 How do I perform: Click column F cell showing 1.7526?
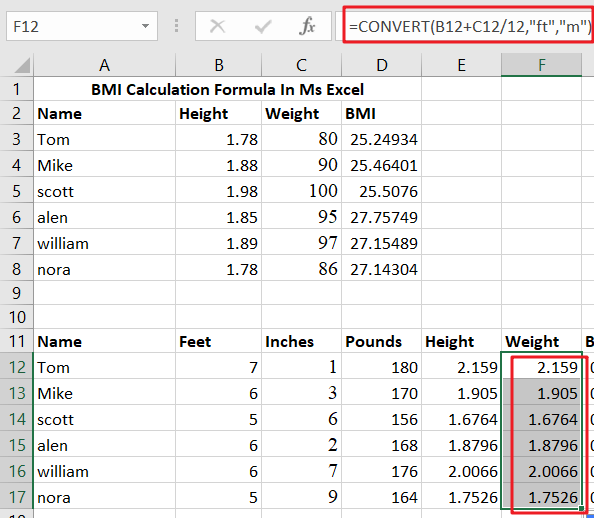[541, 497]
